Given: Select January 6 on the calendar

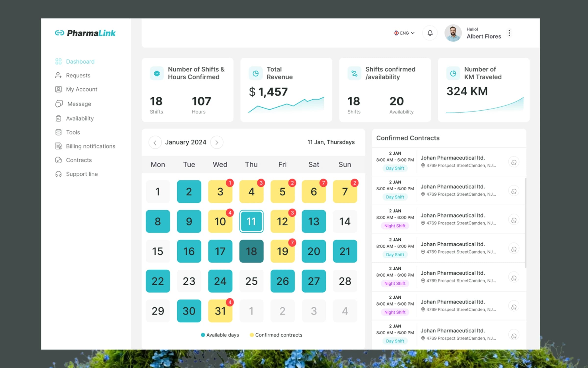Looking at the screenshot, I should pyautogui.click(x=314, y=191).
